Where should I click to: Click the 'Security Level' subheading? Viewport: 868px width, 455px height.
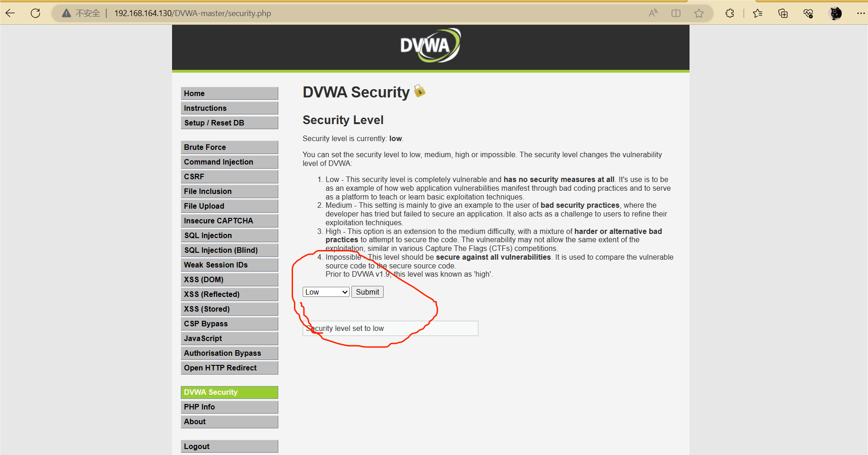343,120
